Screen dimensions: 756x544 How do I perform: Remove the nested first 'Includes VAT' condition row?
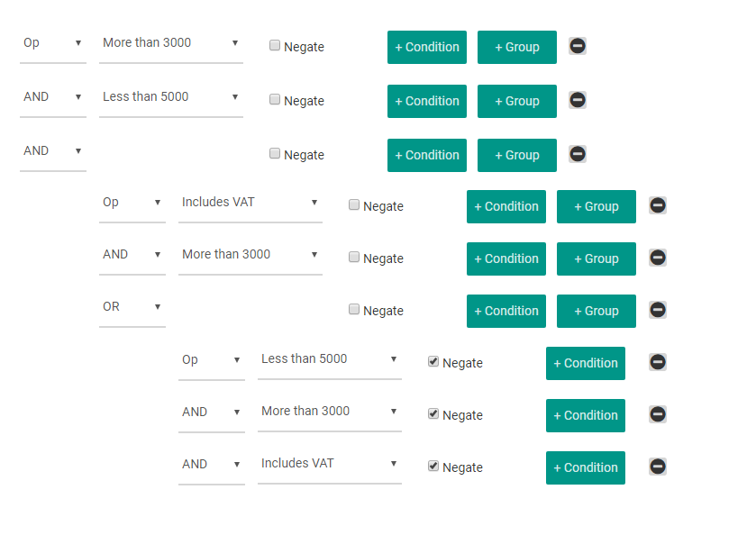[657, 205]
